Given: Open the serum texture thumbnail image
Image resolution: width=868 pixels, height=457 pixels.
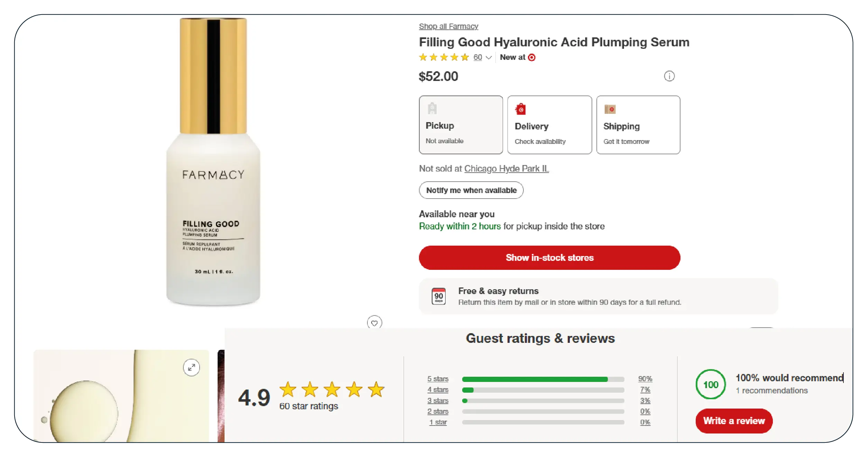Looking at the screenshot, I should pyautogui.click(x=121, y=396).
